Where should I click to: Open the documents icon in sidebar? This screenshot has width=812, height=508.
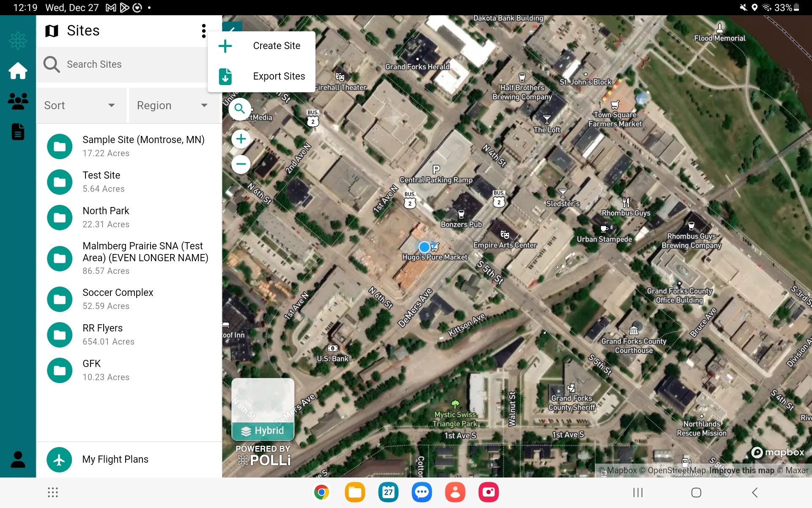coord(18,132)
